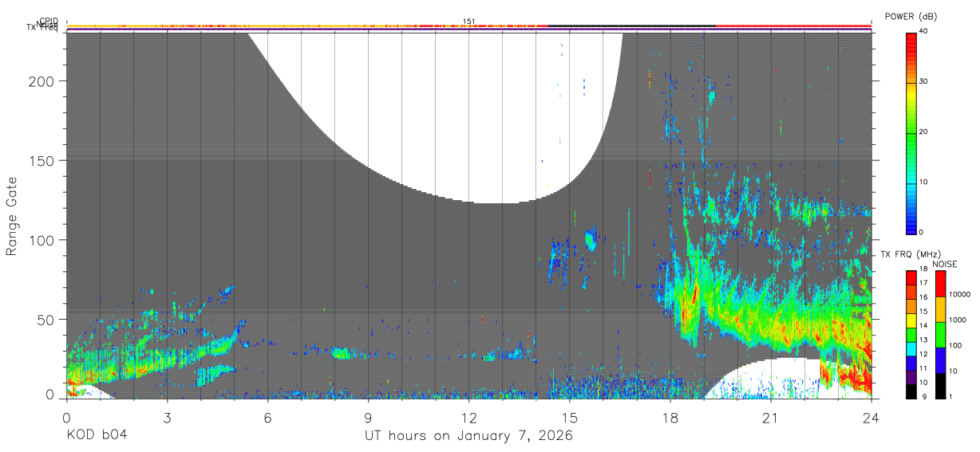This screenshot has width=980, height=452.
Task: Click the 40 label on power colorbar
Action: tap(924, 32)
